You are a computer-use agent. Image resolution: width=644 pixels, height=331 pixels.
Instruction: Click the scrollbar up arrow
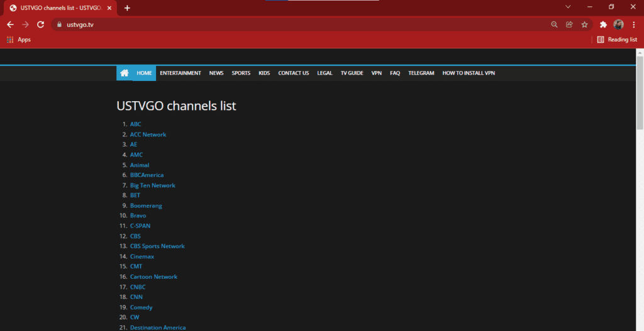click(640, 53)
